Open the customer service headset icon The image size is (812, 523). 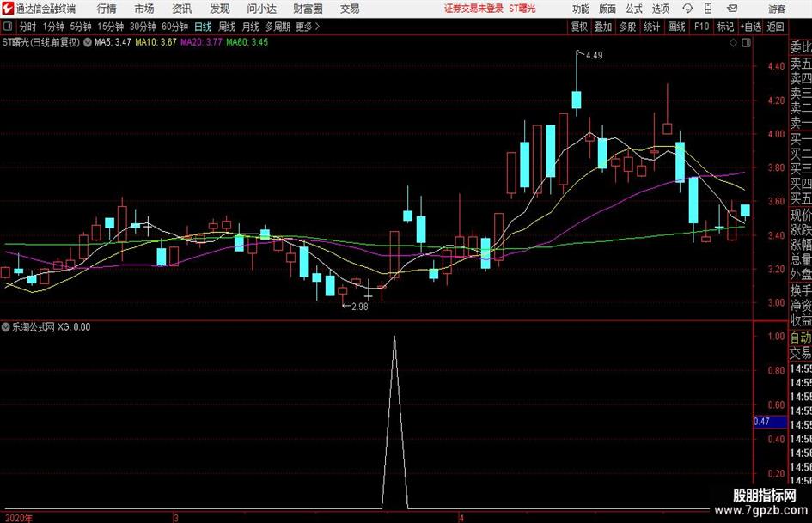click(x=687, y=9)
